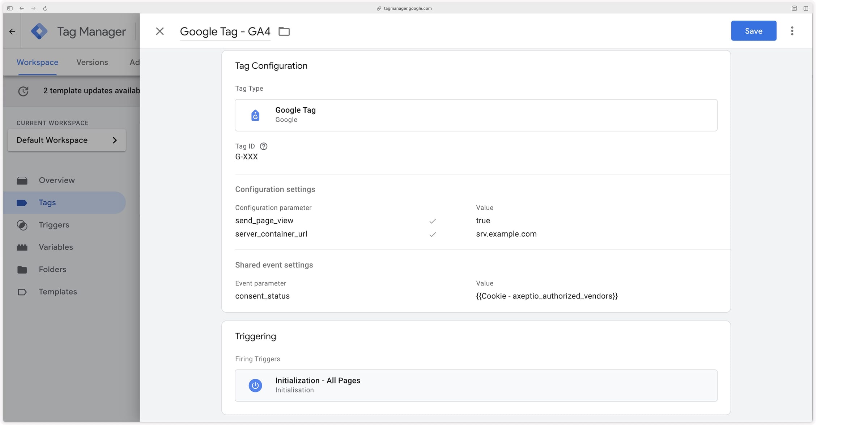Screen dimensions: 868x425
Task: Open the three-dot more actions menu
Action: [x=792, y=31]
